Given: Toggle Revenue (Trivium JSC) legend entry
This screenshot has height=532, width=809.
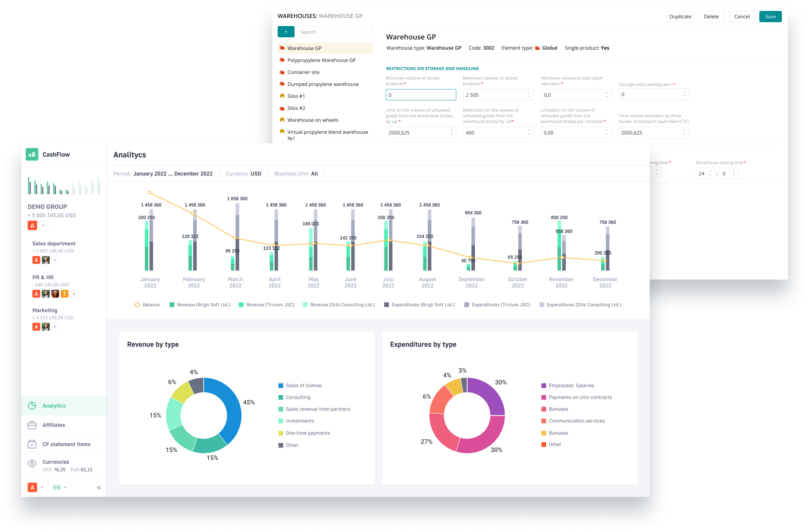Looking at the screenshot, I should 267,305.
